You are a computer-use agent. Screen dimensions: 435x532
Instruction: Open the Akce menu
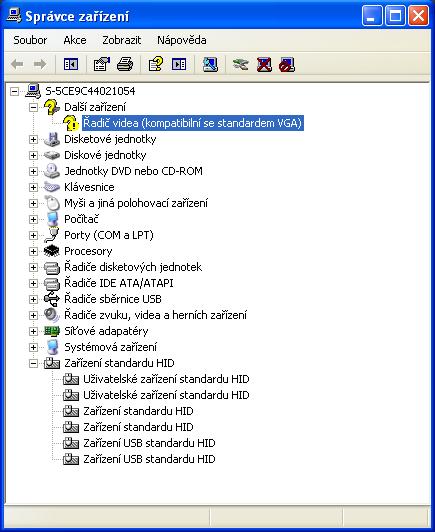pyautogui.click(x=75, y=40)
